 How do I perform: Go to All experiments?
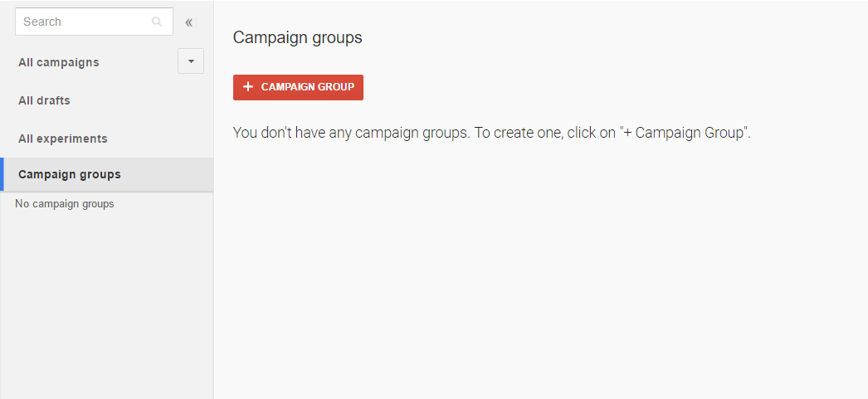pos(62,139)
